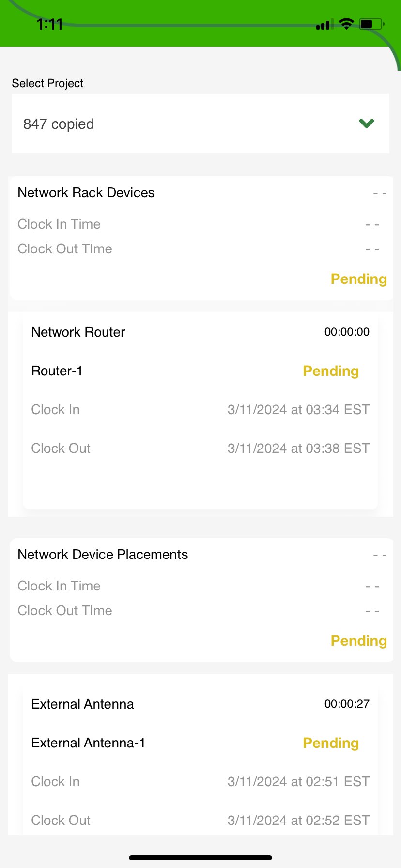
Task: Tap the Router-1 Pending status
Action: point(331,371)
